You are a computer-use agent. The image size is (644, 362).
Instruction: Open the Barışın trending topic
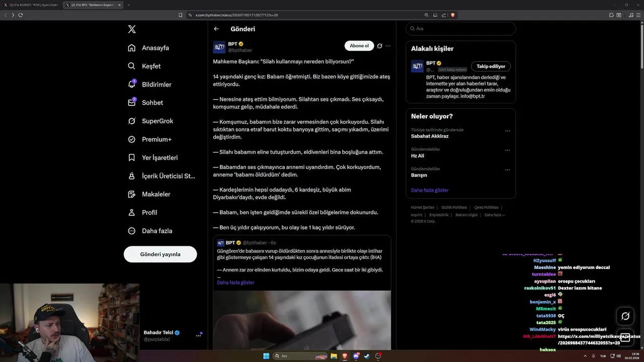click(419, 175)
